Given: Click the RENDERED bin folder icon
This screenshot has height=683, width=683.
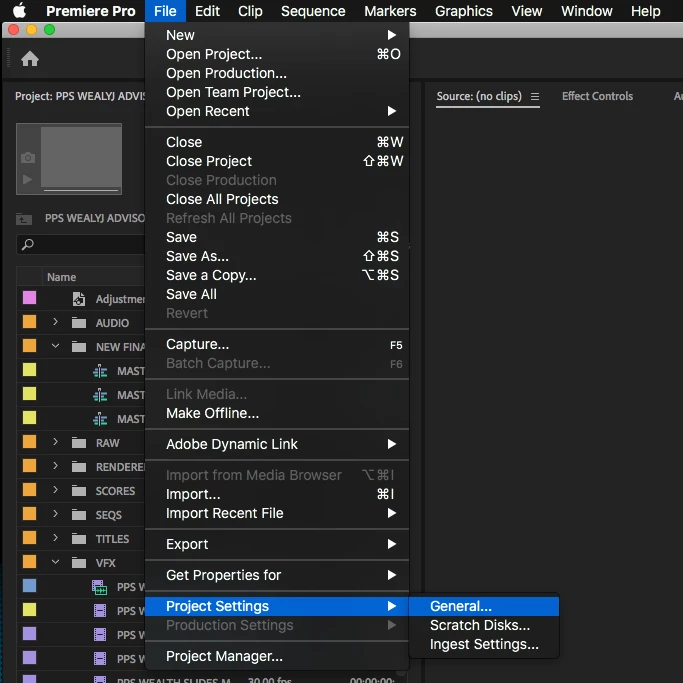Looking at the screenshot, I should click(78, 467).
